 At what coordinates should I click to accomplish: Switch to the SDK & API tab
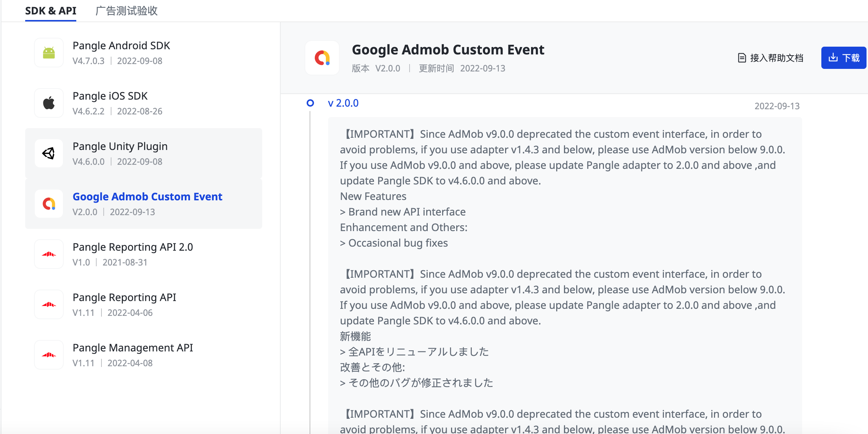point(51,11)
